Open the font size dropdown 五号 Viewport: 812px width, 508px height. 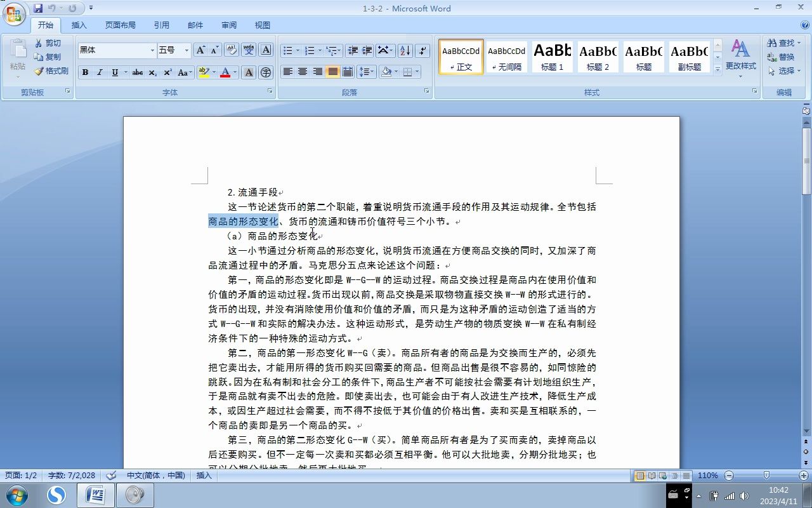[187, 50]
